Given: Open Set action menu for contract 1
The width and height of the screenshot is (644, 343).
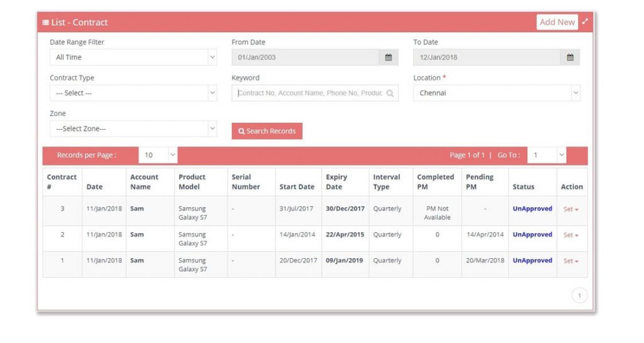Looking at the screenshot, I should pos(571,261).
